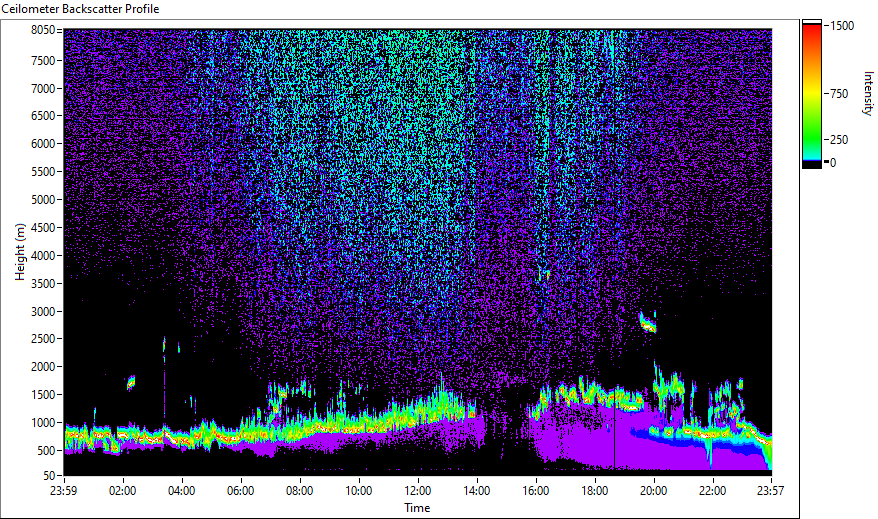Screen dimensions: 878x519
Task: Click the 5500 height tick label
Action: pyautogui.click(x=43, y=172)
